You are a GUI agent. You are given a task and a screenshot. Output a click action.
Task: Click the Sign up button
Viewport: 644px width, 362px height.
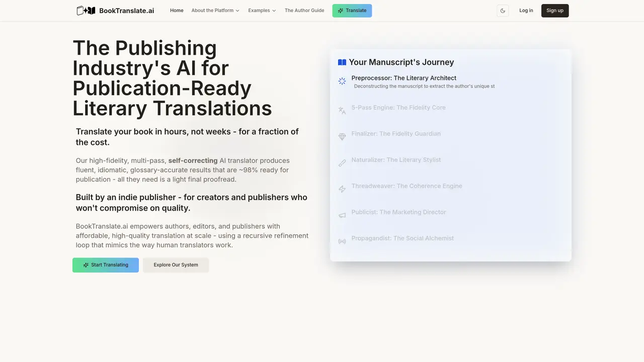pos(555,11)
